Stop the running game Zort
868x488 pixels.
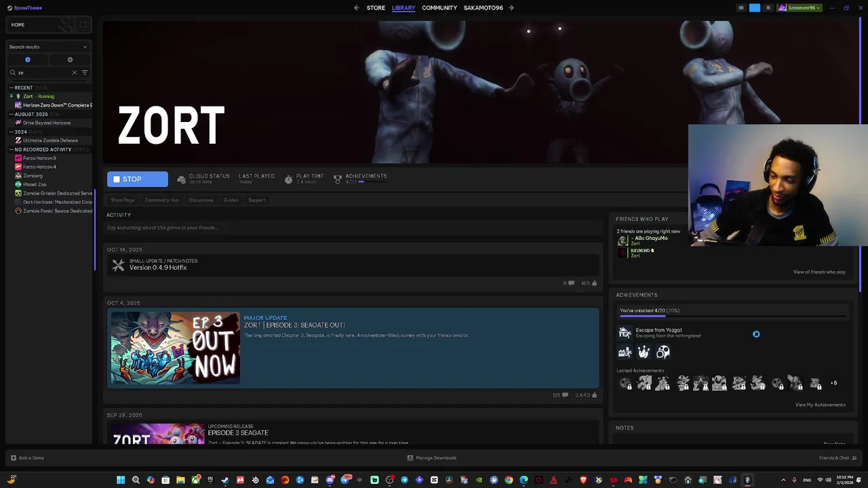pos(137,179)
